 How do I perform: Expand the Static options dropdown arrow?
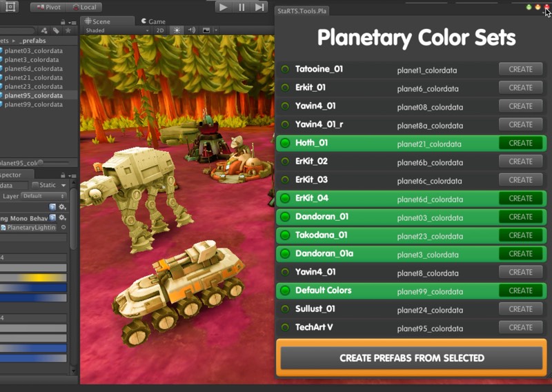point(63,185)
